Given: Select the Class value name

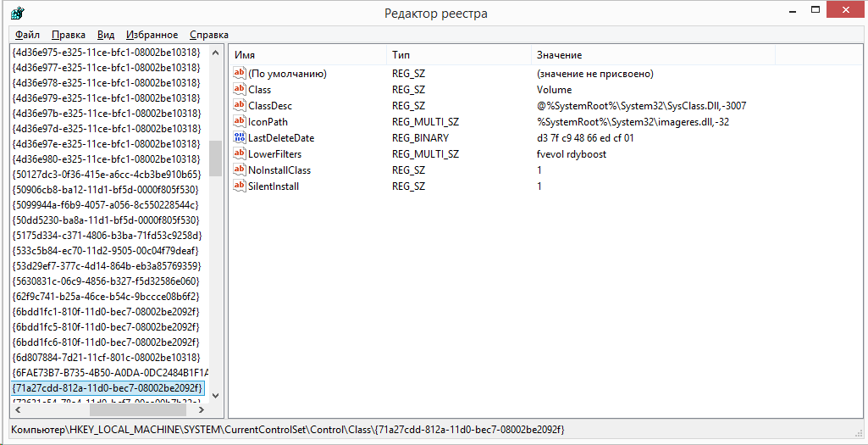Looking at the screenshot, I should tap(259, 90).
